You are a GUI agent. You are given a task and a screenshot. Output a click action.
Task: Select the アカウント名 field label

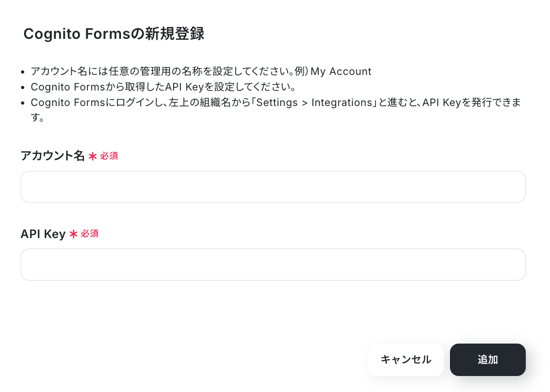53,156
